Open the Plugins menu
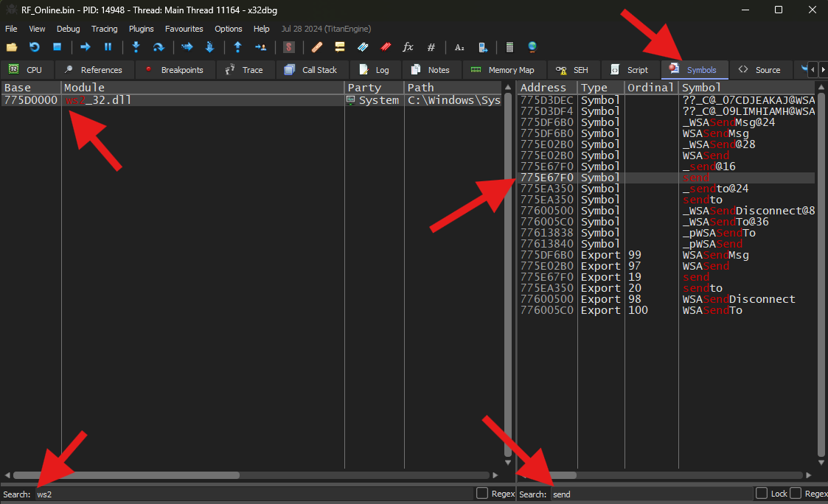This screenshot has height=504, width=828. point(141,29)
